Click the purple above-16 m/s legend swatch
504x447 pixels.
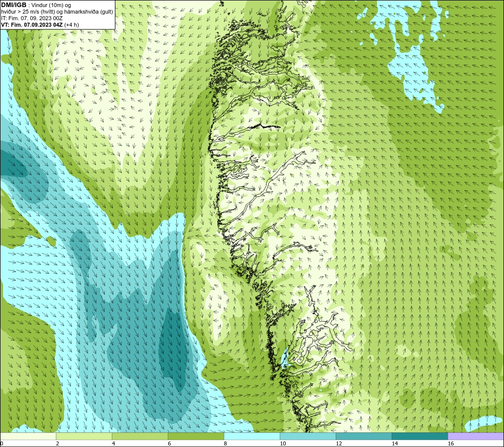[x=476, y=436]
